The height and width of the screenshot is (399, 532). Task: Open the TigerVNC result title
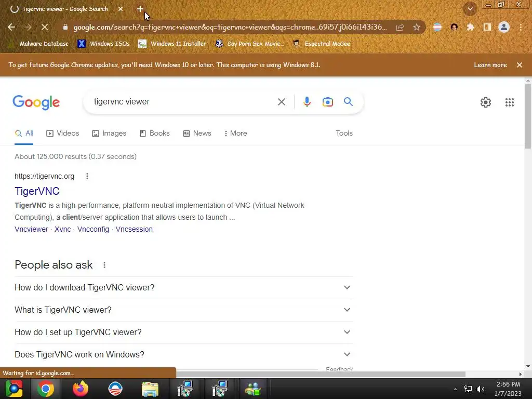(x=37, y=191)
